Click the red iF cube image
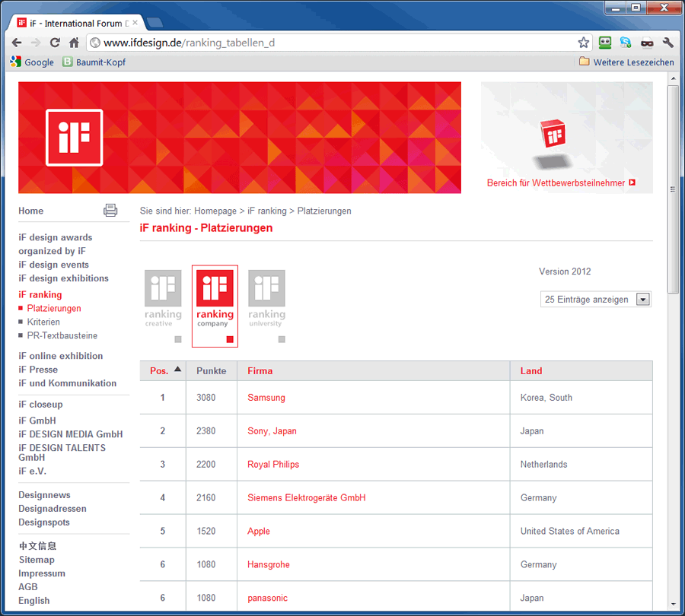Image resolution: width=685 pixels, height=616 pixels. tap(553, 134)
